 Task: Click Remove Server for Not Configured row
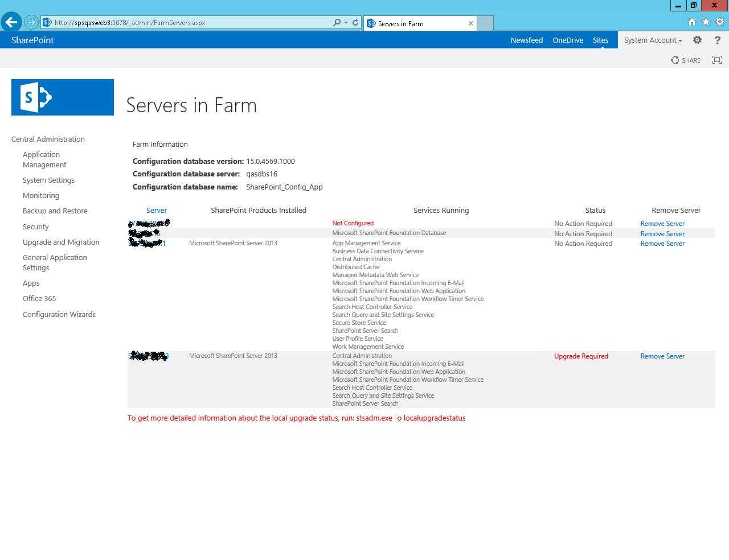662,224
